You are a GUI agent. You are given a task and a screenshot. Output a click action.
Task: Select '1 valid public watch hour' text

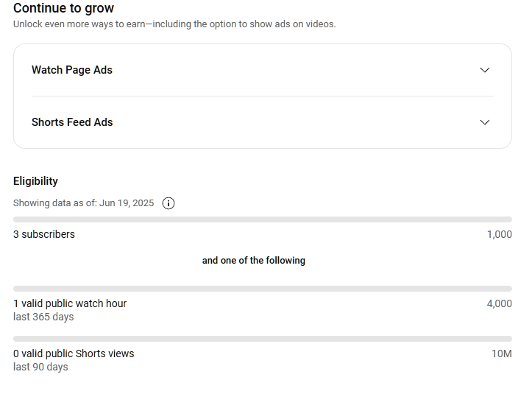[x=70, y=303]
